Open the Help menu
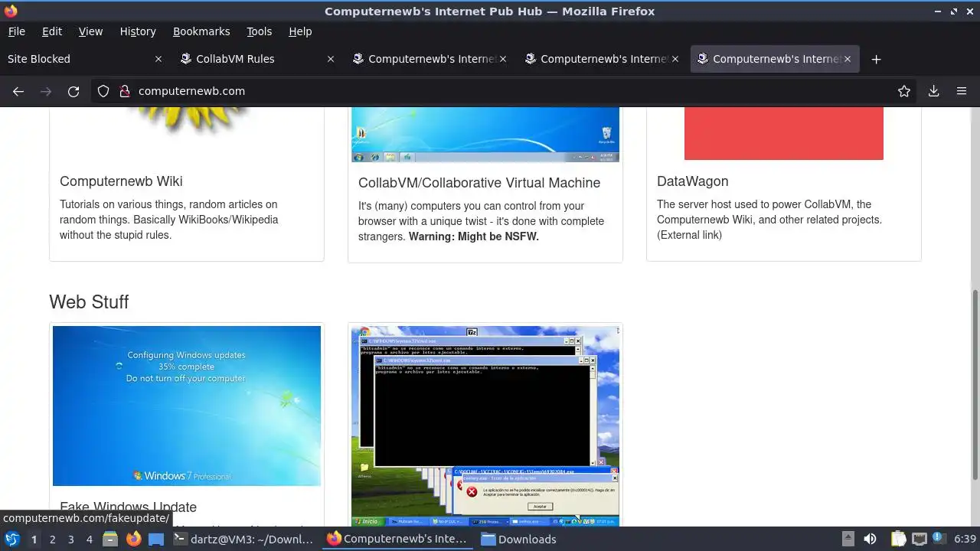The image size is (980, 551). tap(300, 31)
